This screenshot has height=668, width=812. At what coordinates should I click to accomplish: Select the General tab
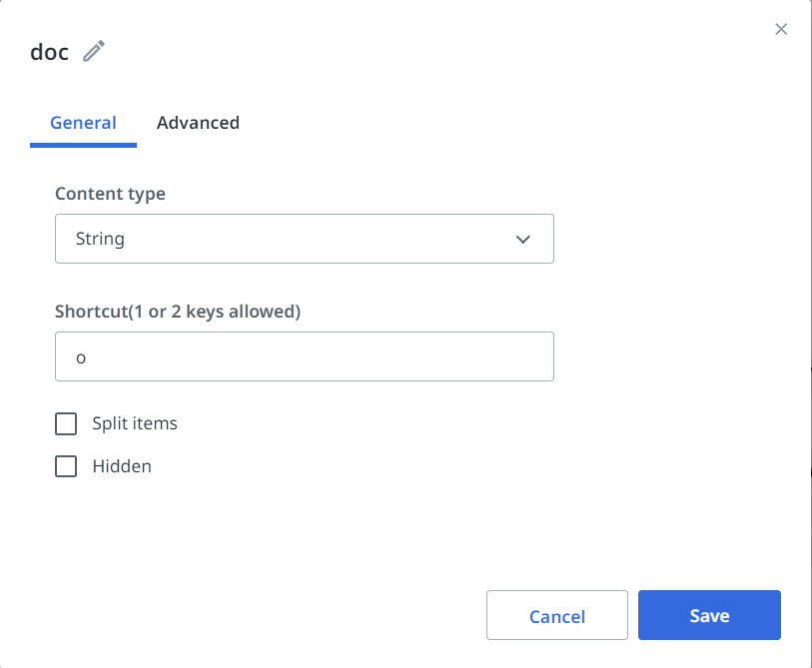pos(83,123)
